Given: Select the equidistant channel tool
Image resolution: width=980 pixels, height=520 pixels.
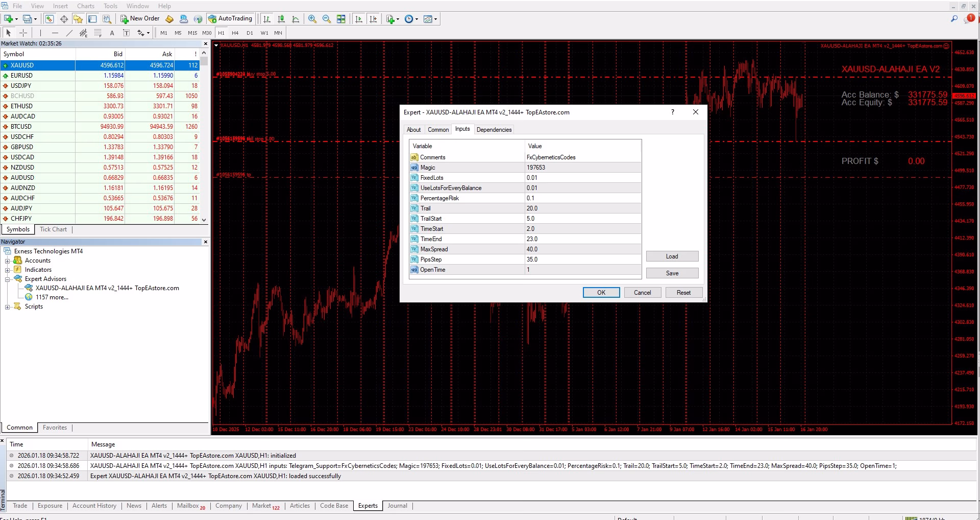Looking at the screenshot, I should click(x=83, y=33).
